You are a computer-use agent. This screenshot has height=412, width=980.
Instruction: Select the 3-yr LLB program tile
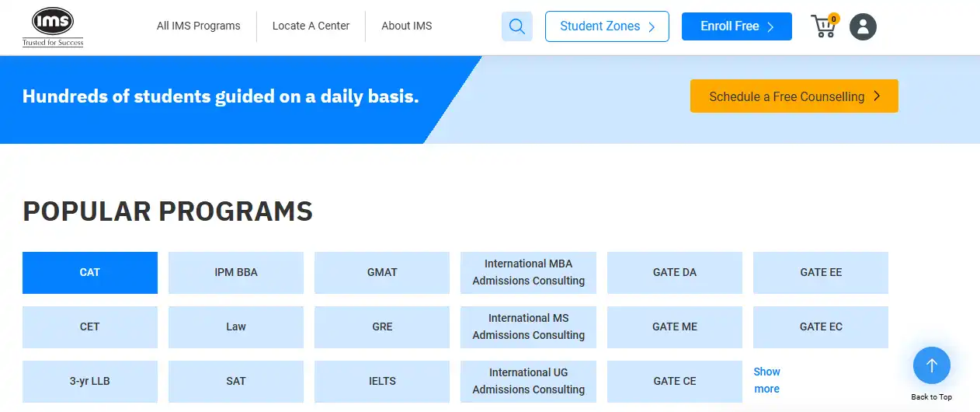point(90,382)
